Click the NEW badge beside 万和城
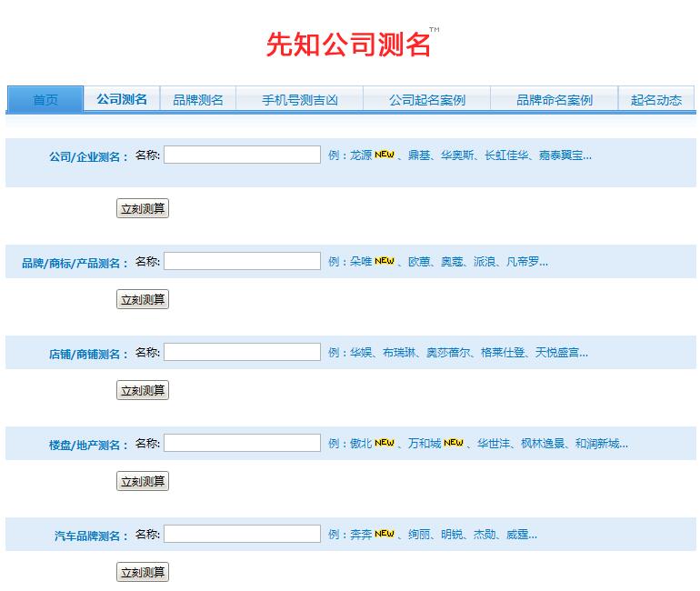700x591 pixels. pos(454,443)
